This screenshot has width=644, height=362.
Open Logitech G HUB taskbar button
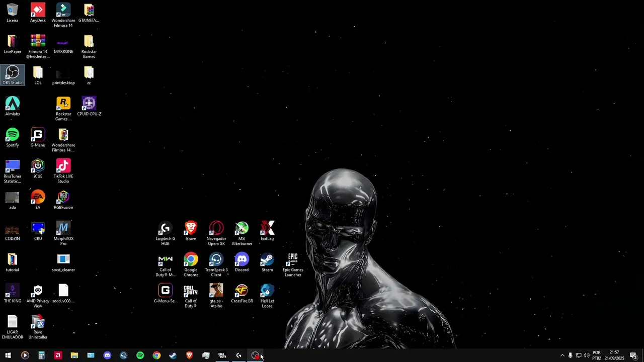coord(238,355)
